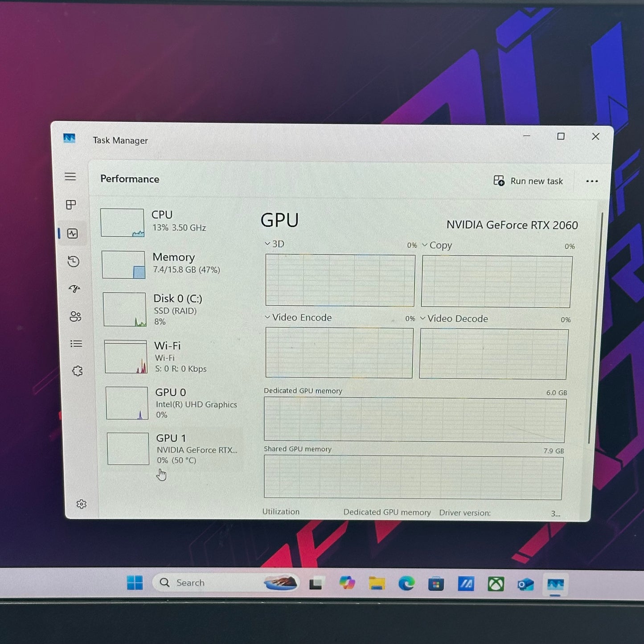Click the Dedicated GPU memory graph
The width and height of the screenshot is (644, 644).
415,420
